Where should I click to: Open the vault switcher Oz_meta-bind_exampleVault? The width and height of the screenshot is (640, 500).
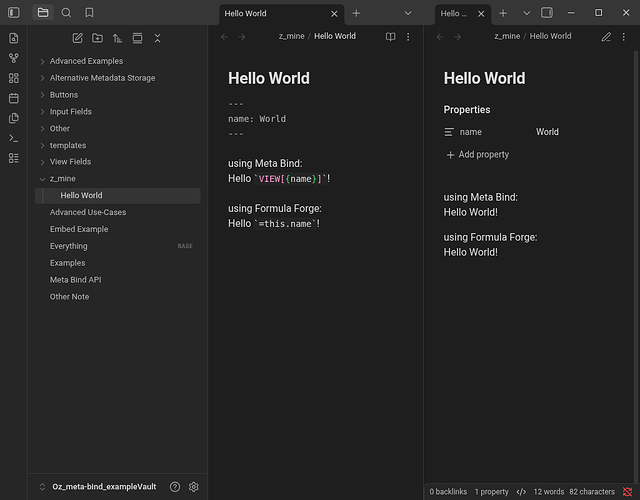98,487
